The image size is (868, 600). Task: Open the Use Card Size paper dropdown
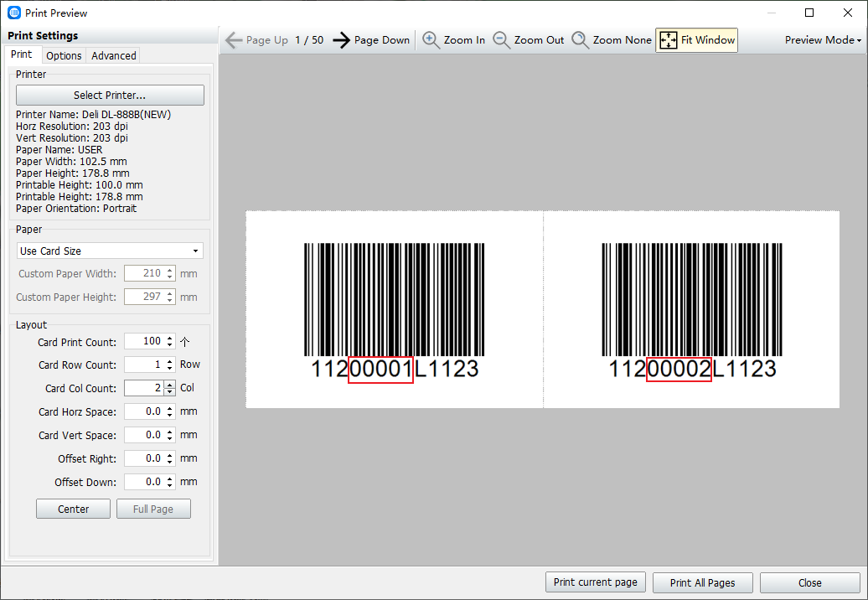click(110, 251)
